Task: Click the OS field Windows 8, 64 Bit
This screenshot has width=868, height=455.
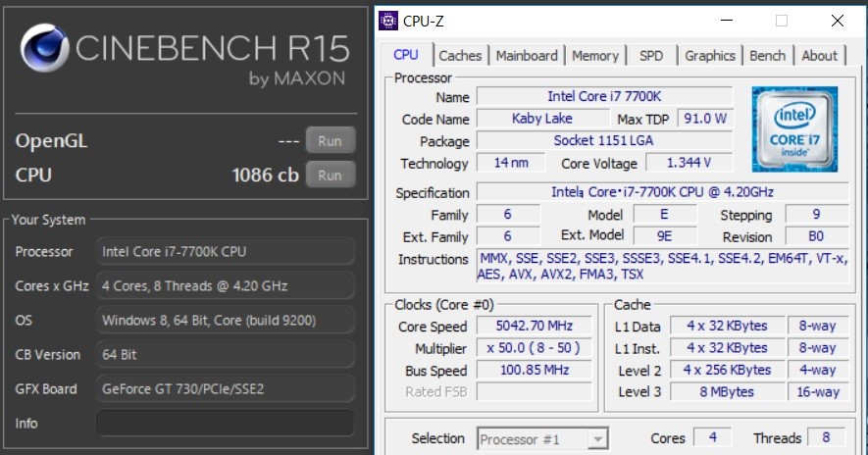Action: (226, 320)
